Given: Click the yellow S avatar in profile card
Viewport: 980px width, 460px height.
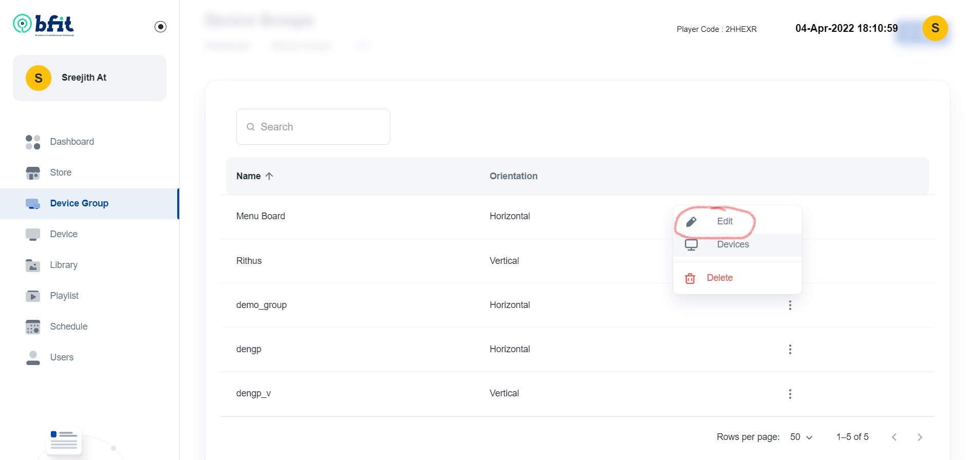Looking at the screenshot, I should [39, 78].
